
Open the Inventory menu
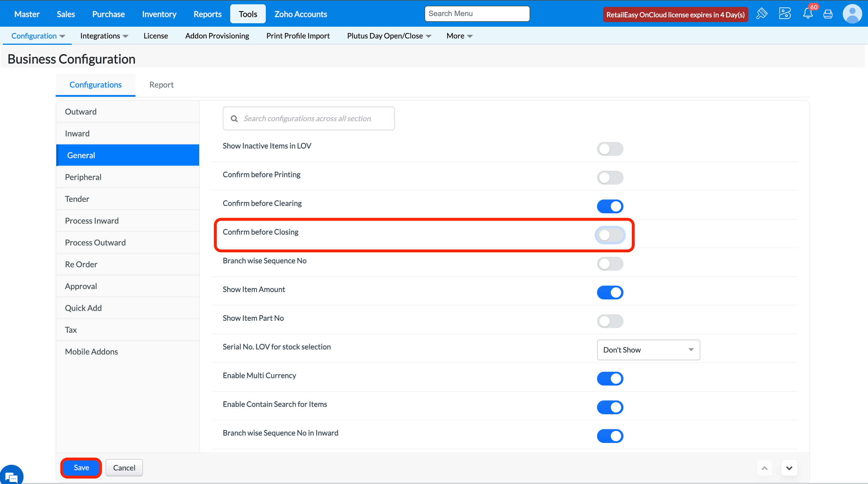(x=159, y=14)
